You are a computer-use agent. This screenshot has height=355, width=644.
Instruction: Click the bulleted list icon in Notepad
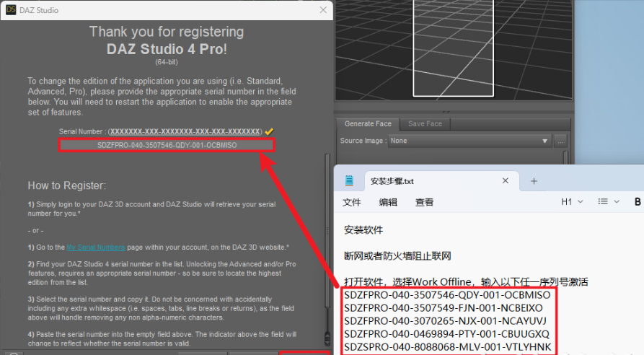click(603, 202)
